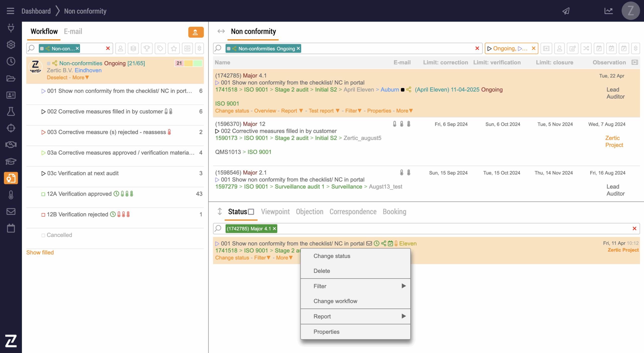Open the thermometer icon in left sidebar
Screen dimensions: 644x353
click(11, 195)
